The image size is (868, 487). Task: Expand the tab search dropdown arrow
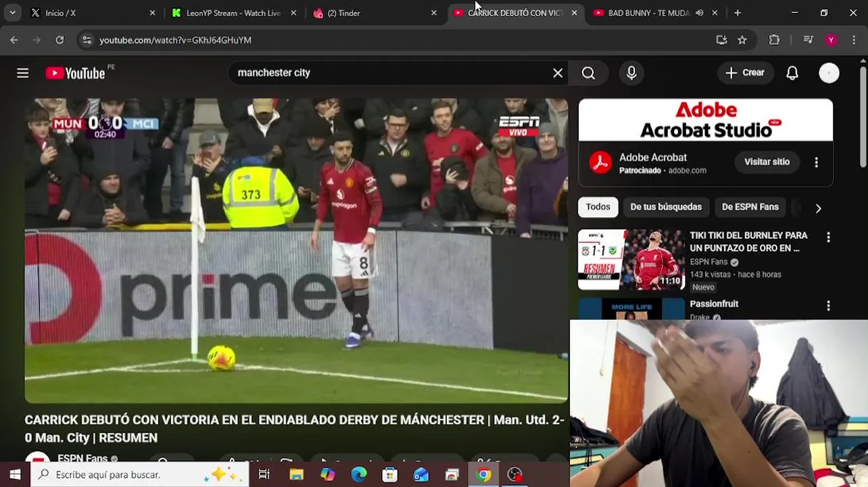click(12, 13)
